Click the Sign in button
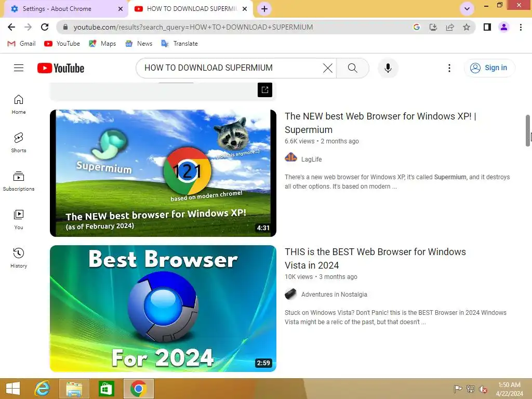This screenshot has height=399, width=532. 489,68
